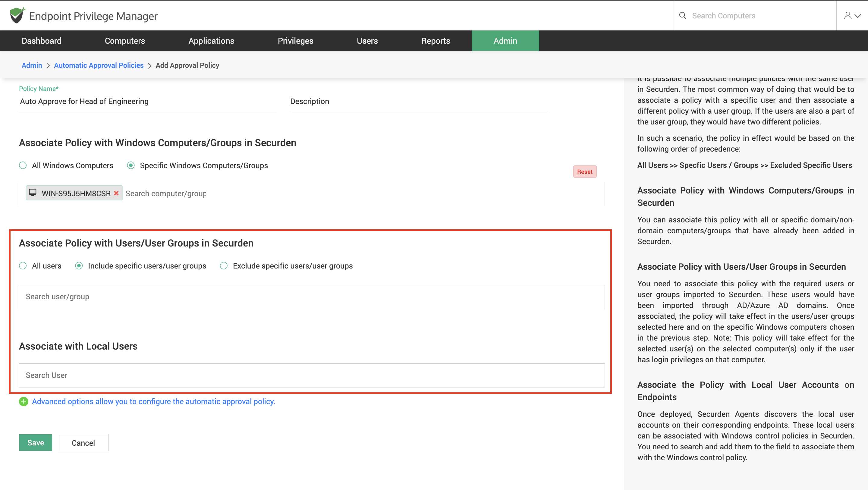Open Automatic Approval Policies breadcrumb link
868x490 pixels.
click(x=99, y=65)
